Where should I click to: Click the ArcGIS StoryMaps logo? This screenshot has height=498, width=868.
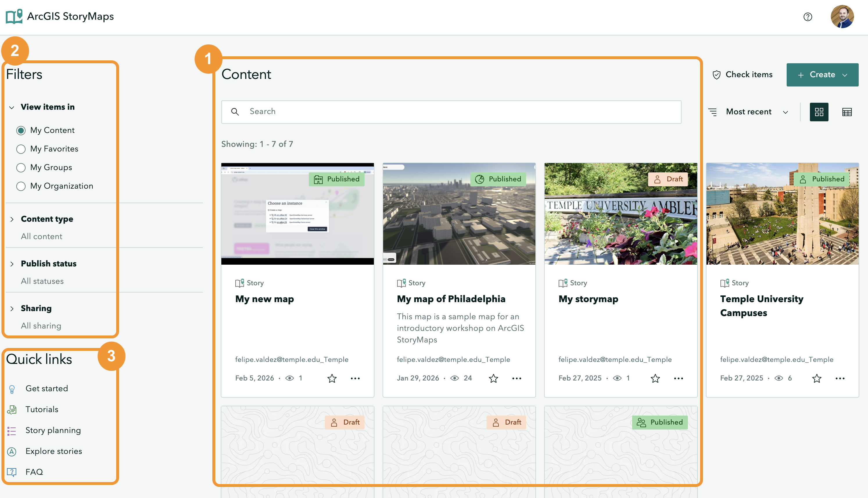(60, 17)
